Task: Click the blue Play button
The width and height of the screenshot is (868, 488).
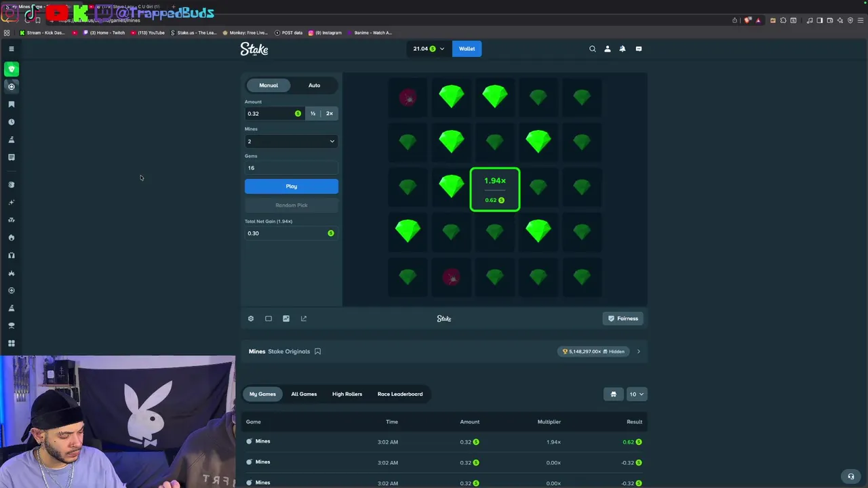Action: point(292,186)
